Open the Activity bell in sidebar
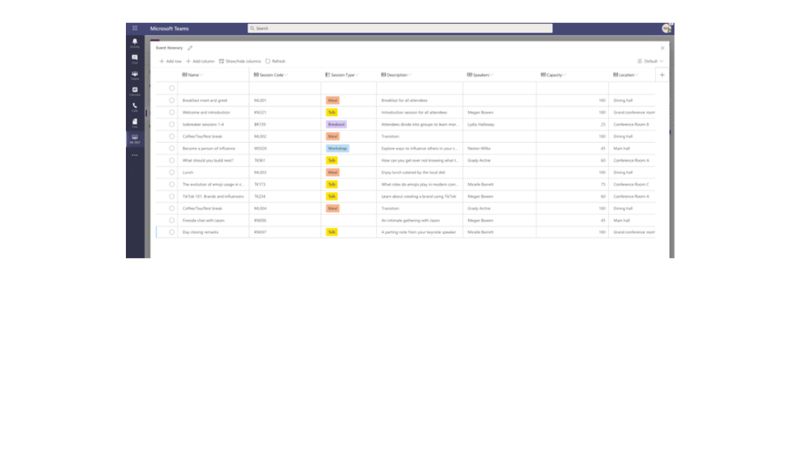The width and height of the screenshot is (800, 450). click(x=135, y=43)
